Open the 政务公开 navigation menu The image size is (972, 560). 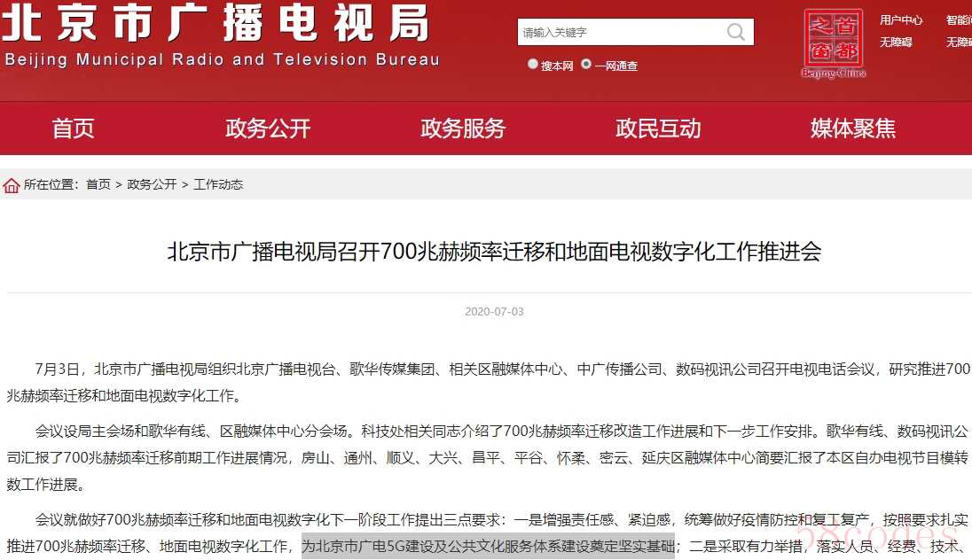[268, 128]
